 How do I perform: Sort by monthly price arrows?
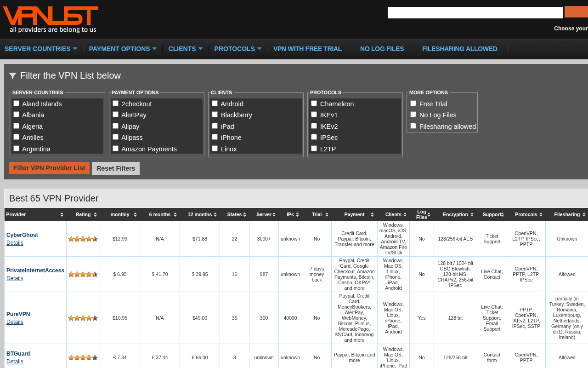(x=135, y=215)
